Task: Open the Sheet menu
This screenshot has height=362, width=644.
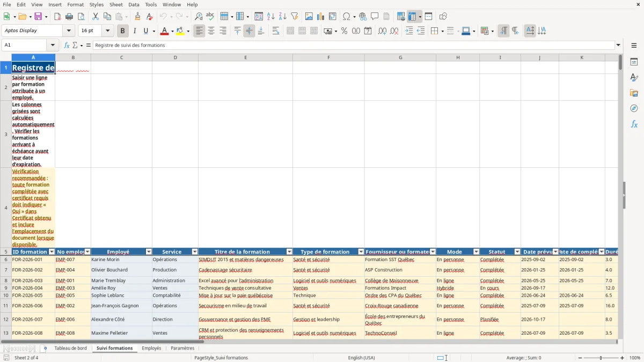Action: click(116, 4)
